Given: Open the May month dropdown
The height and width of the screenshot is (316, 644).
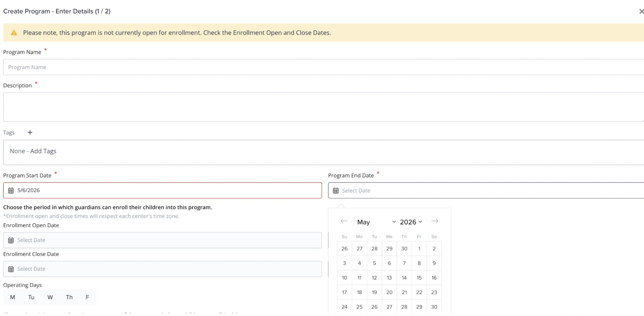Looking at the screenshot, I should (x=376, y=222).
